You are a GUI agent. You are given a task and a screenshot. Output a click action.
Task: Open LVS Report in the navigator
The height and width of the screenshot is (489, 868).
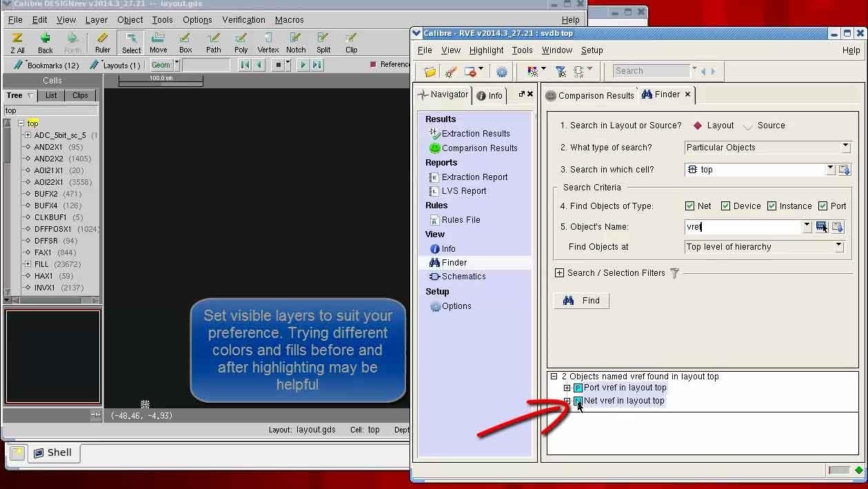pyautogui.click(x=463, y=191)
